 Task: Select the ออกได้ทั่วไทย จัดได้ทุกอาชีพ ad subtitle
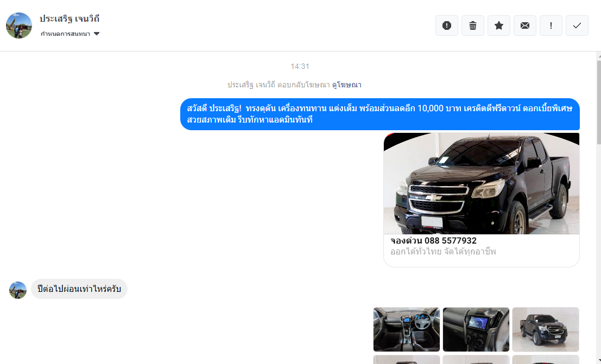[443, 252]
